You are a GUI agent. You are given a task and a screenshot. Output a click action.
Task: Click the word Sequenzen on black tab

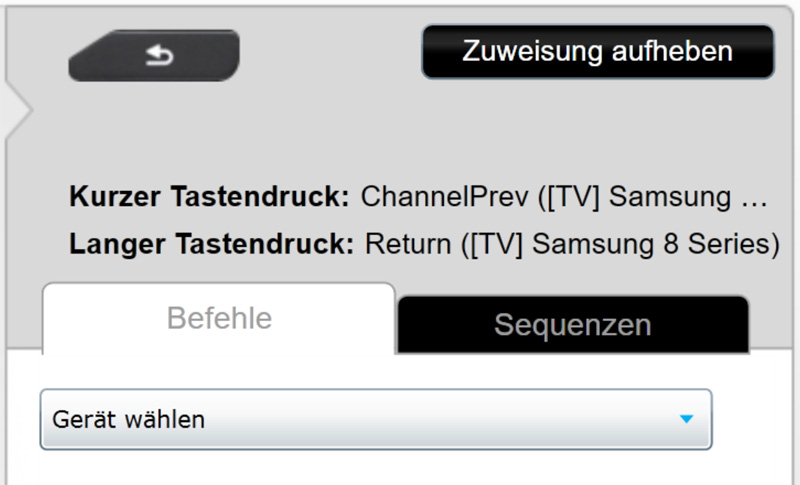point(572,325)
